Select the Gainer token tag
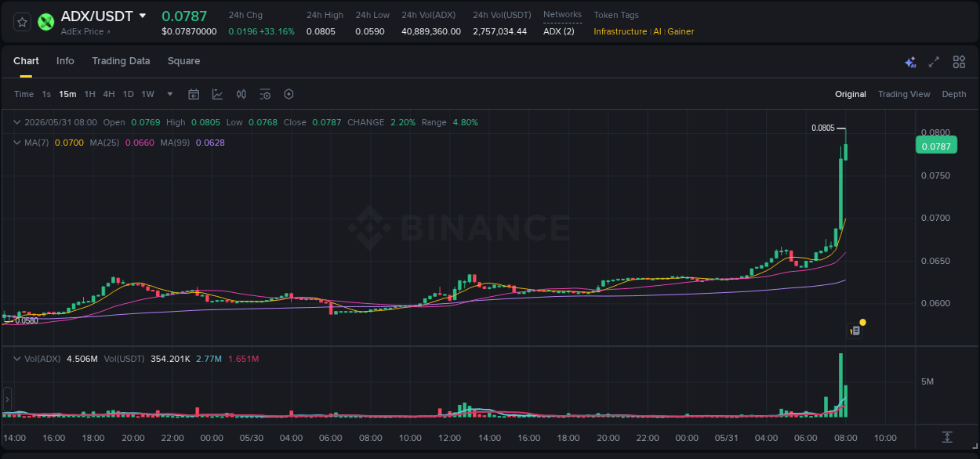This screenshot has height=459, width=980. [681, 31]
